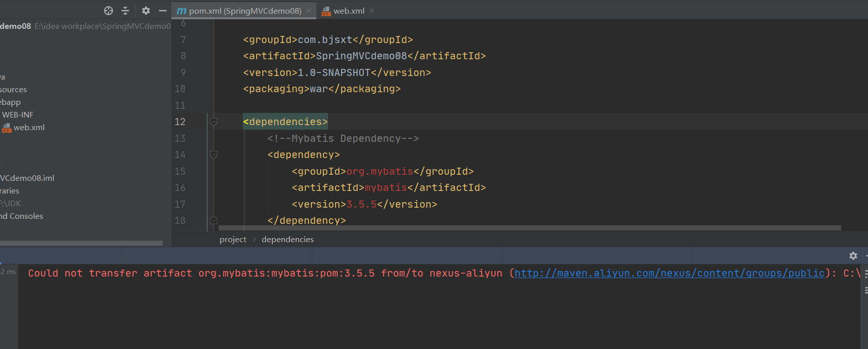
Task: Select 'nd Consoles' item in project tree
Action: 21,216
